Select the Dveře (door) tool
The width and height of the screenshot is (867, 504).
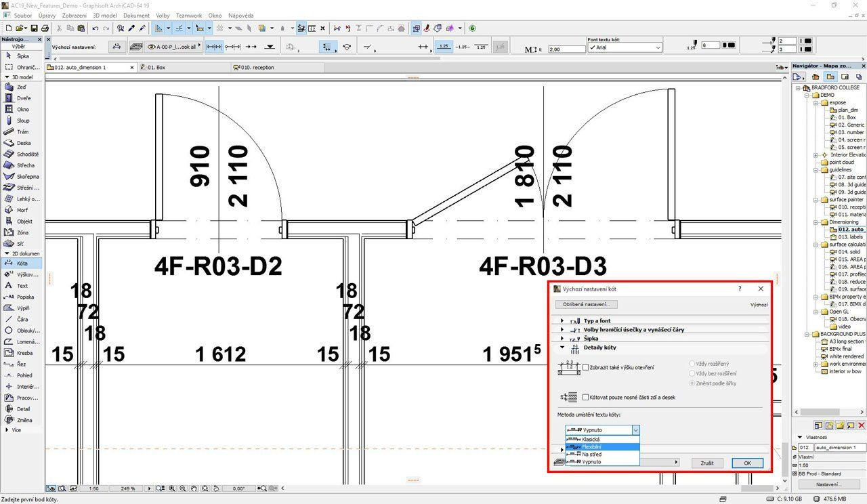point(23,98)
